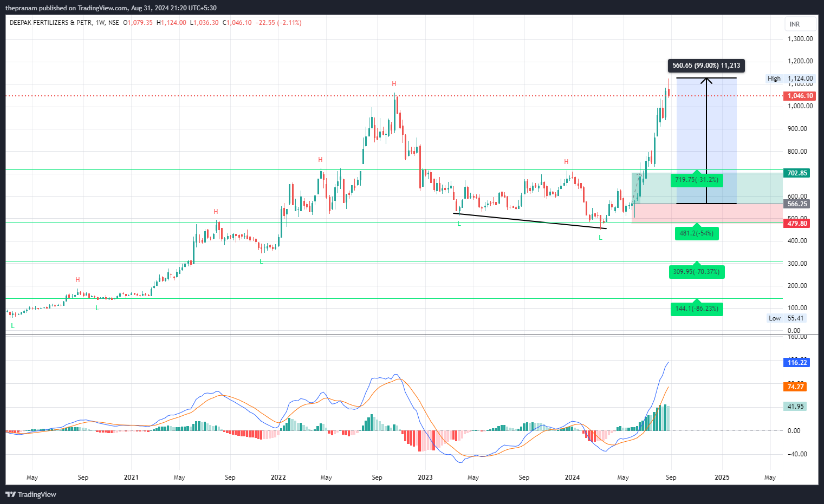Click the 560.65 (99.00%) 11,213 measure tooltip

pos(706,66)
